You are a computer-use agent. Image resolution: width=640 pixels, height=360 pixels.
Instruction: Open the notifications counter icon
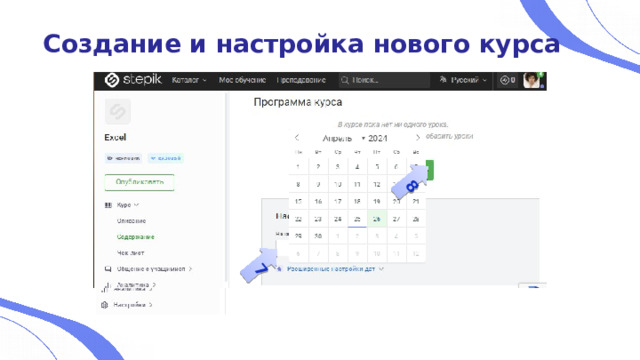(x=508, y=80)
